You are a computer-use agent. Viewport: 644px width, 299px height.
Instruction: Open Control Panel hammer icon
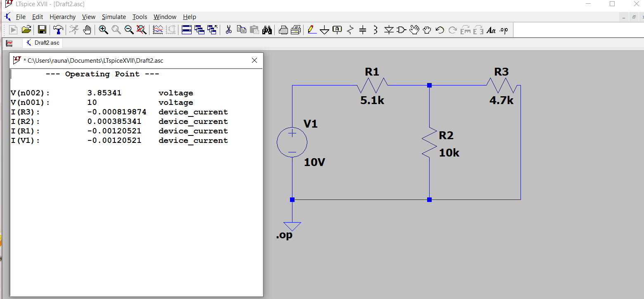pyautogui.click(x=59, y=30)
